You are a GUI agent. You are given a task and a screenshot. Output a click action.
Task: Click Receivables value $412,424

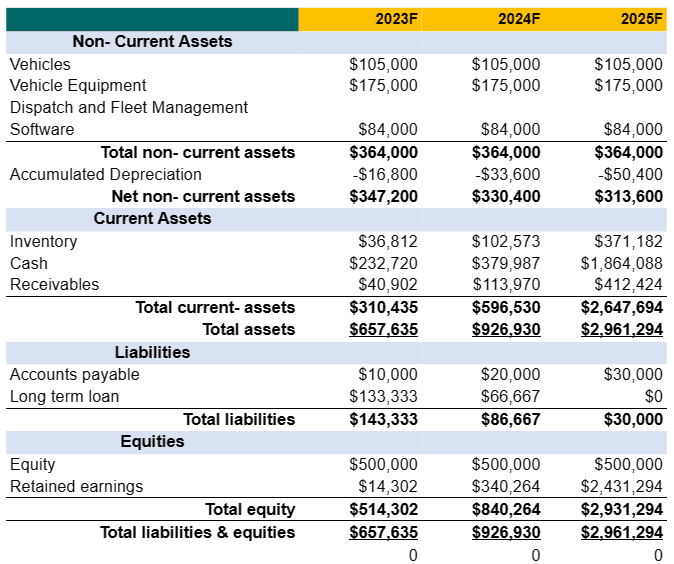[x=628, y=285]
